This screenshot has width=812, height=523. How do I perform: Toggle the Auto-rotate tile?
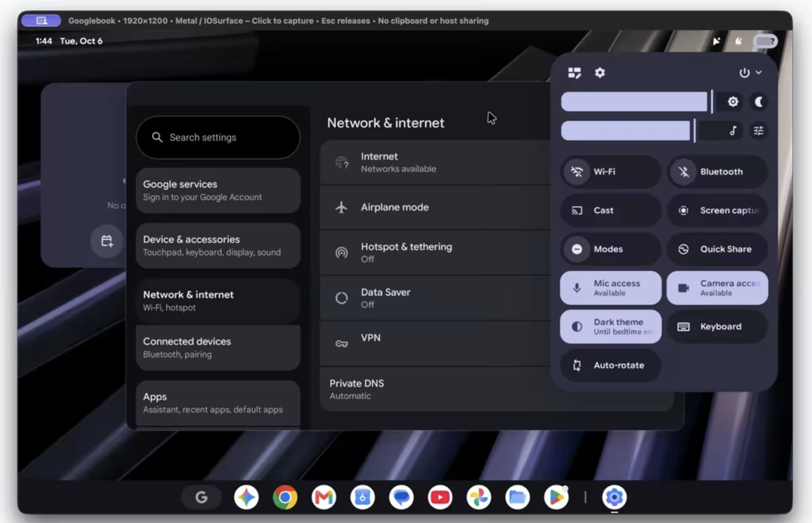(611, 365)
